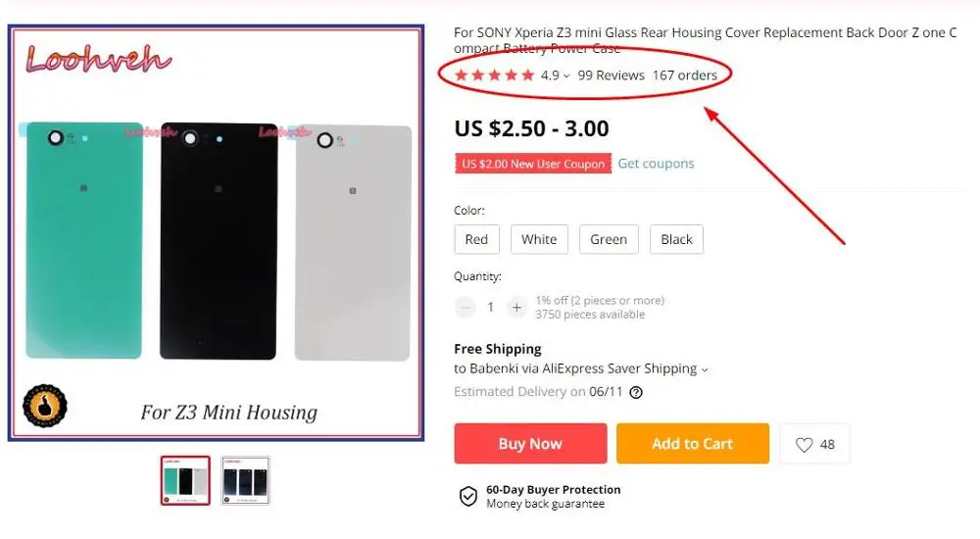Select the Green color option
Viewport: 980px width, 539px height.
pyautogui.click(x=609, y=239)
